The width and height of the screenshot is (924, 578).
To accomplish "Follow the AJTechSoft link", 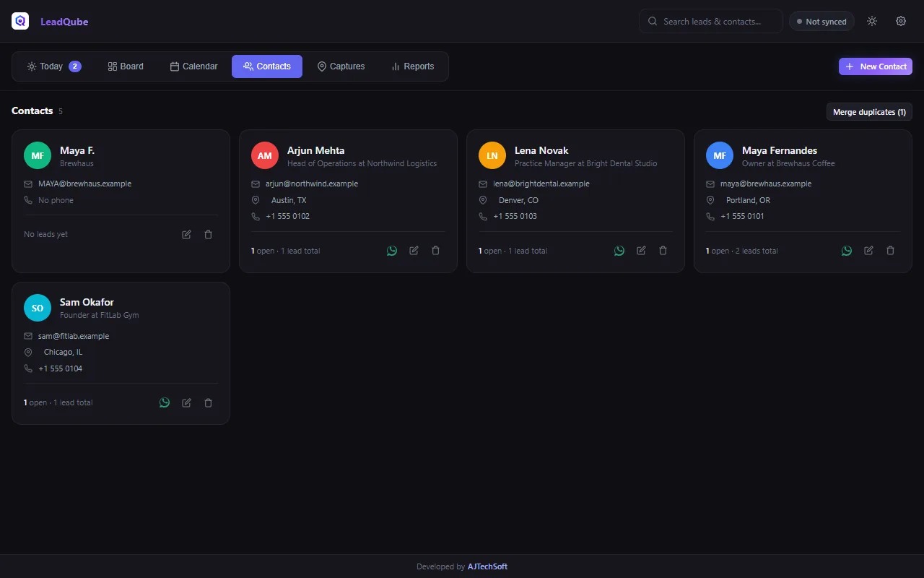I will [487, 566].
